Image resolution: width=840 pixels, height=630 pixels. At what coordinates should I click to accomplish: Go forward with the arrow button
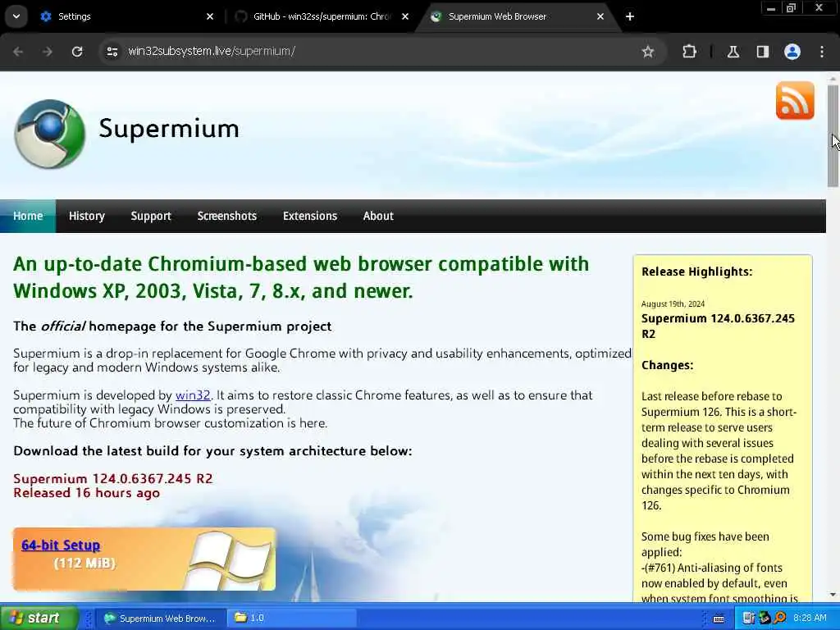(x=47, y=52)
